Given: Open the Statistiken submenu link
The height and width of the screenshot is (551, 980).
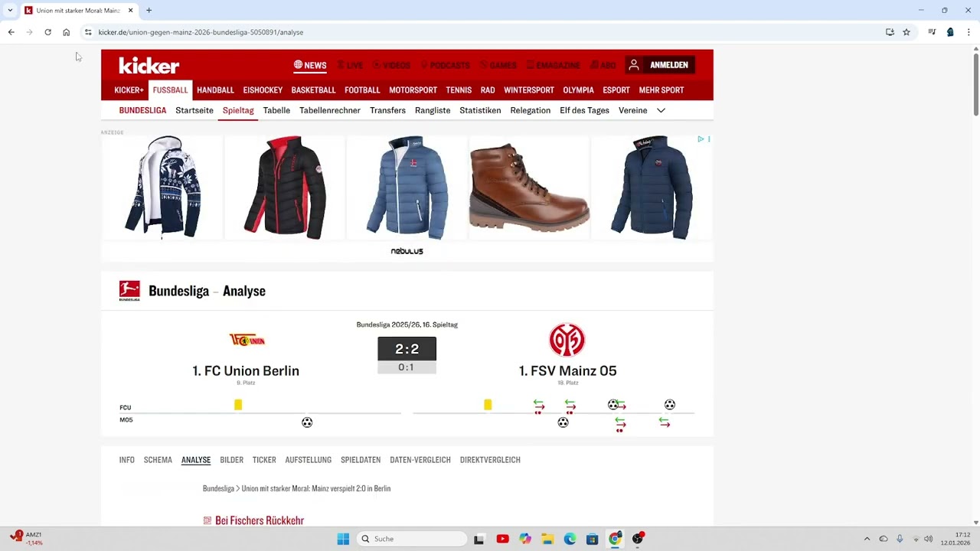Looking at the screenshot, I should [480, 110].
